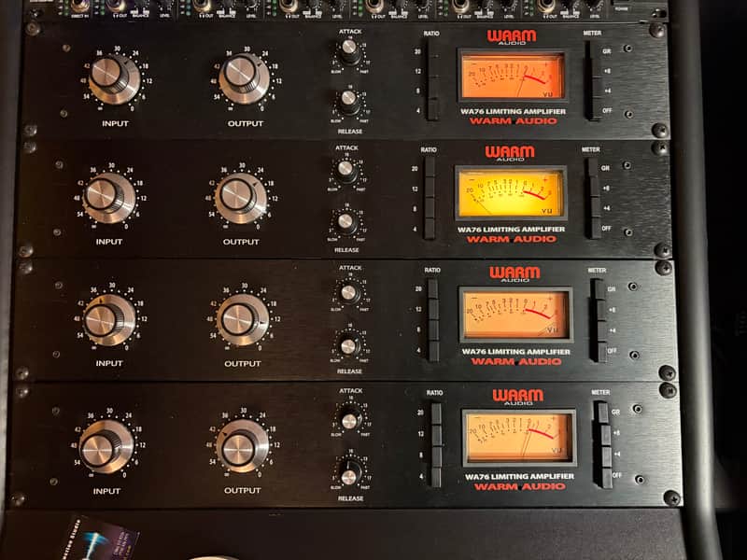Select ratio 8 on the second WA76
Image resolution: width=747 pixels, height=560 pixels.
[x=430, y=208]
